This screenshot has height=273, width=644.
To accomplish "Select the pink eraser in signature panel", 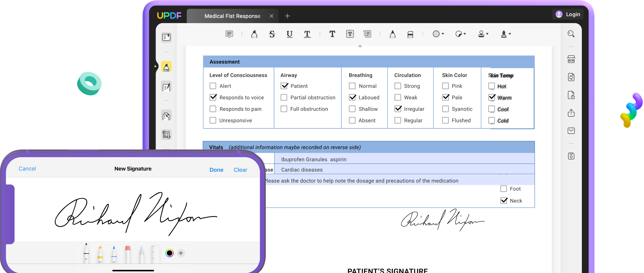I will point(128,254).
